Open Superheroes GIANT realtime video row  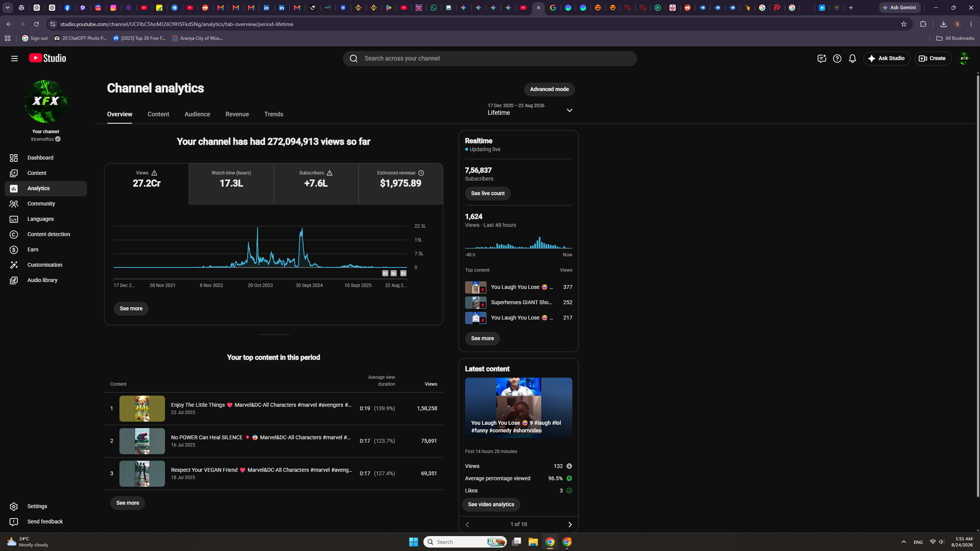click(519, 303)
